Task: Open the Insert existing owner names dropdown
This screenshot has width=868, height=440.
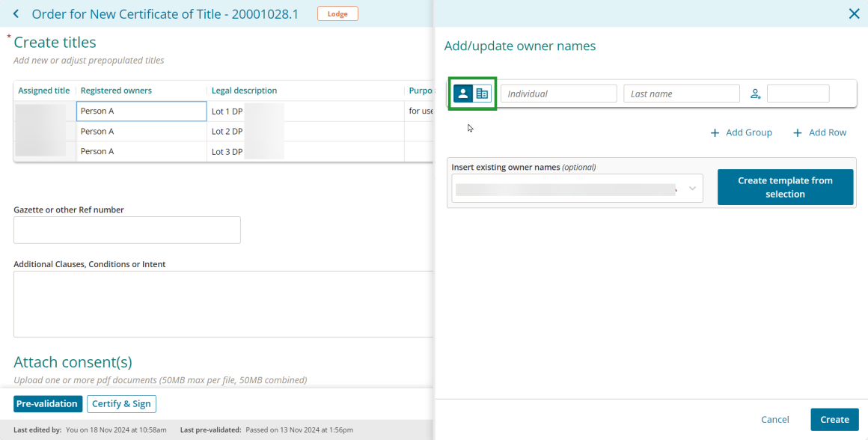Action: pyautogui.click(x=578, y=188)
